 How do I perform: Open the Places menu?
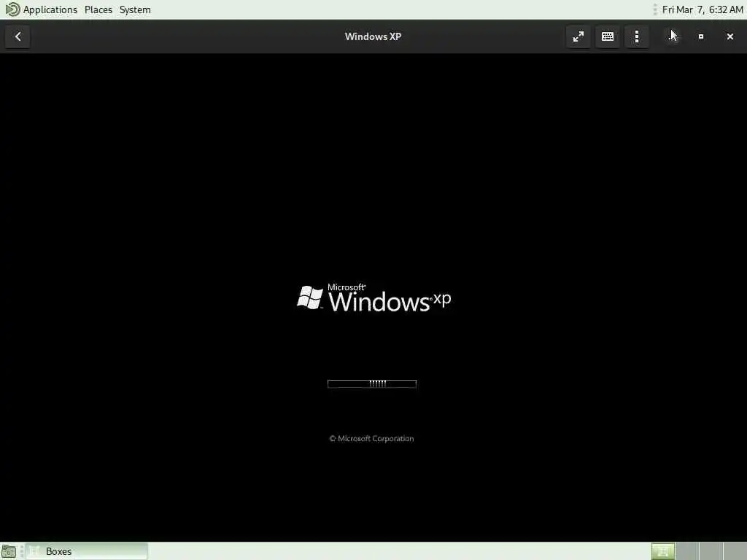[x=98, y=9]
